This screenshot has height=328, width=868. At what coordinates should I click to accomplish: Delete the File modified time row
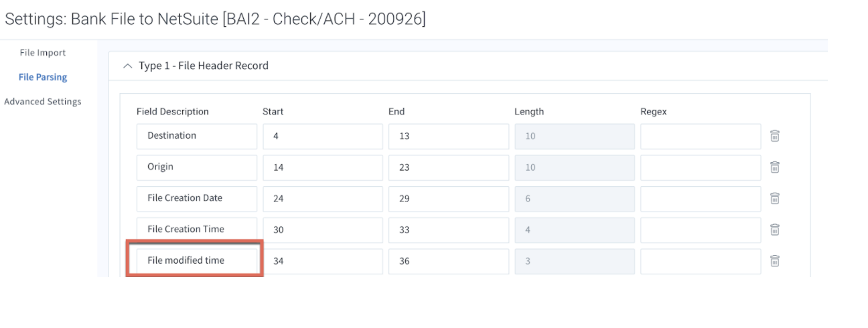pos(775,261)
